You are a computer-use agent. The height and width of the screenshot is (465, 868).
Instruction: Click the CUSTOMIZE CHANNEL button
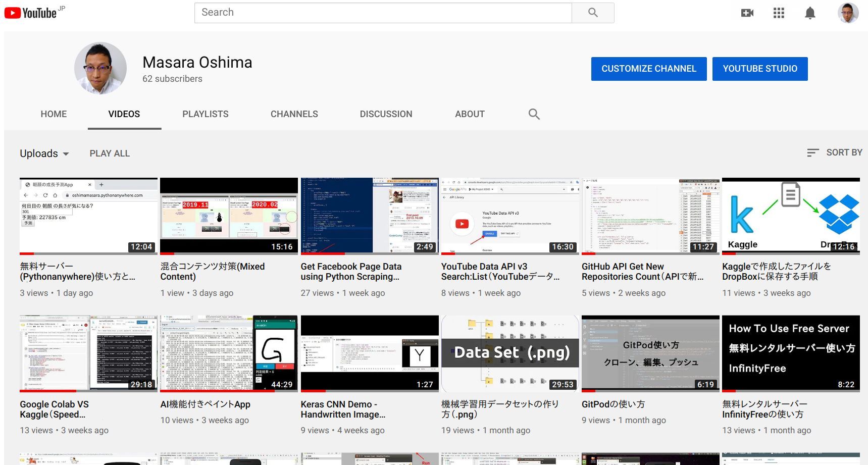tap(648, 69)
